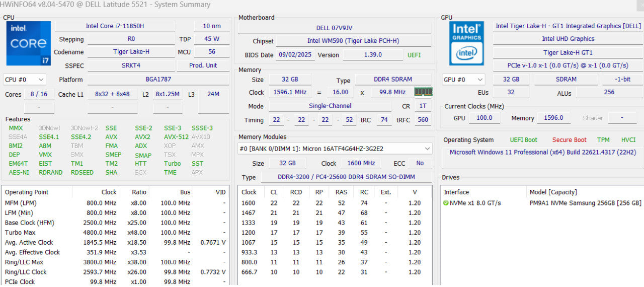644x287 pixels.
Task: Click the L3 cache value 24M
Action: (x=213, y=94)
